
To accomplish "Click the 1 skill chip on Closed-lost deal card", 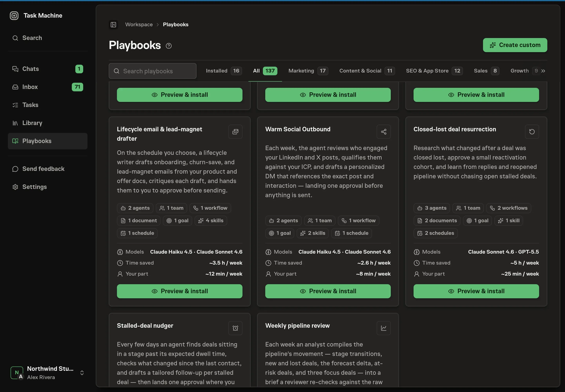I will (508, 221).
